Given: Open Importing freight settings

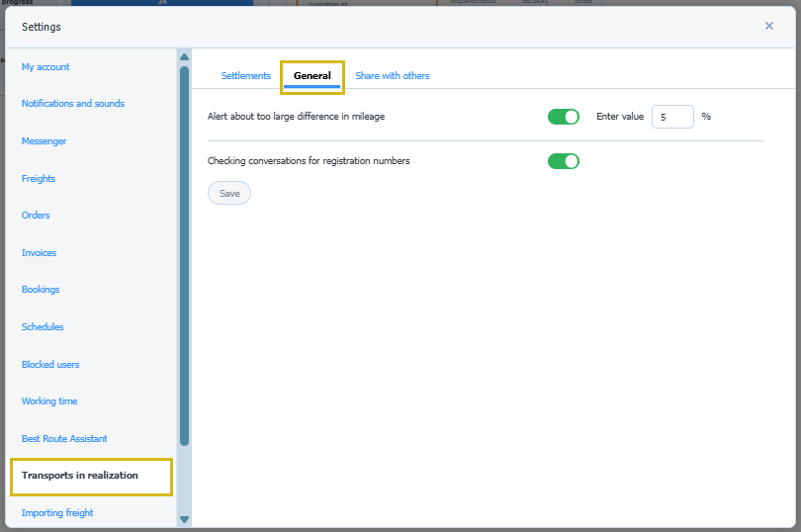Looking at the screenshot, I should pyautogui.click(x=57, y=513).
